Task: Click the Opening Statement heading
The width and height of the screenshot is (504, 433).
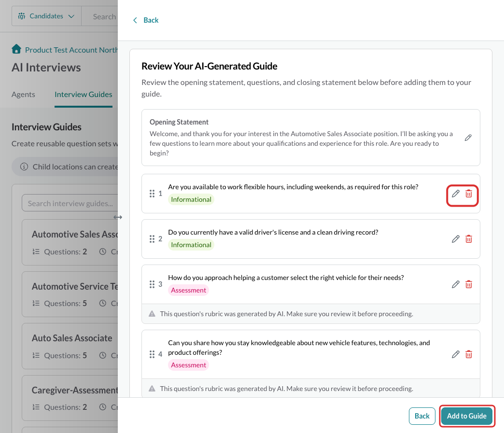Action: point(179,122)
